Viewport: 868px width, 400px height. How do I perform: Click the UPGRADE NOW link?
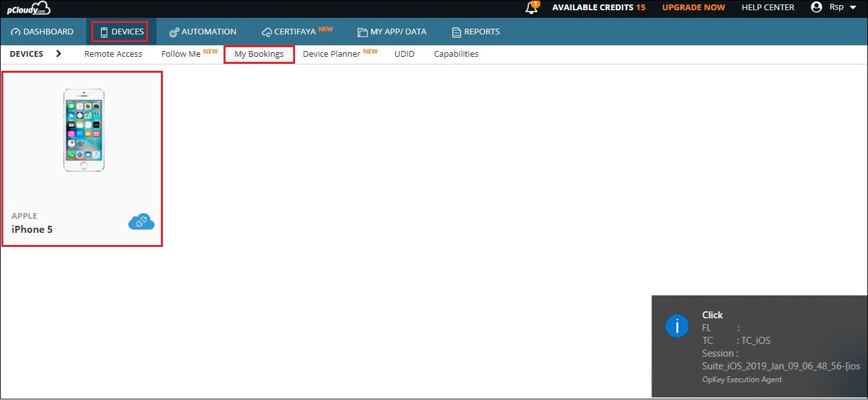coord(694,8)
